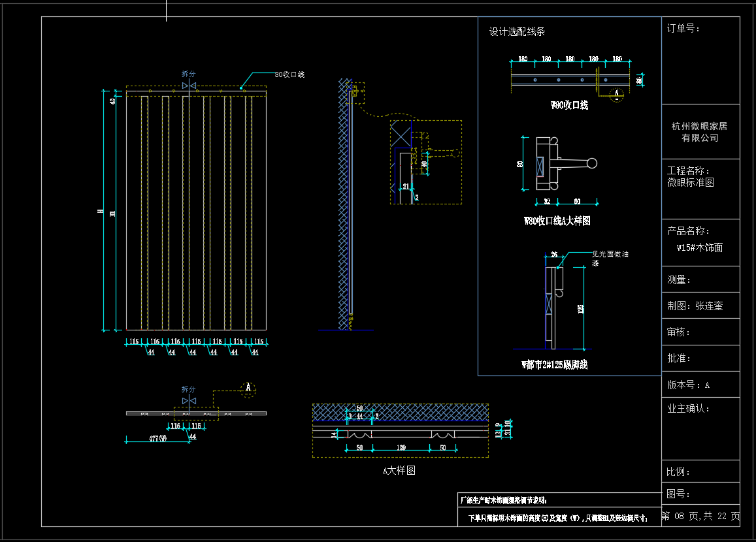This screenshot has height=542, width=756.
Task: Click the 设计选配线条 heading
Action: tap(517, 31)
